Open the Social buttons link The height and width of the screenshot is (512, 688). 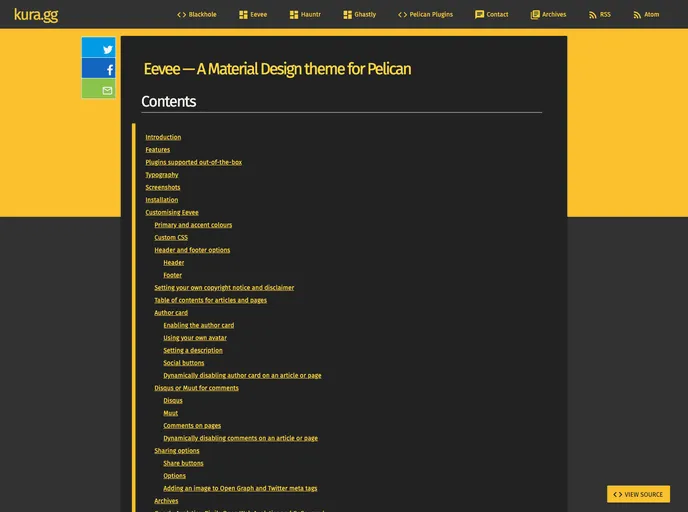pyautogui.click(x=184, y=362)
